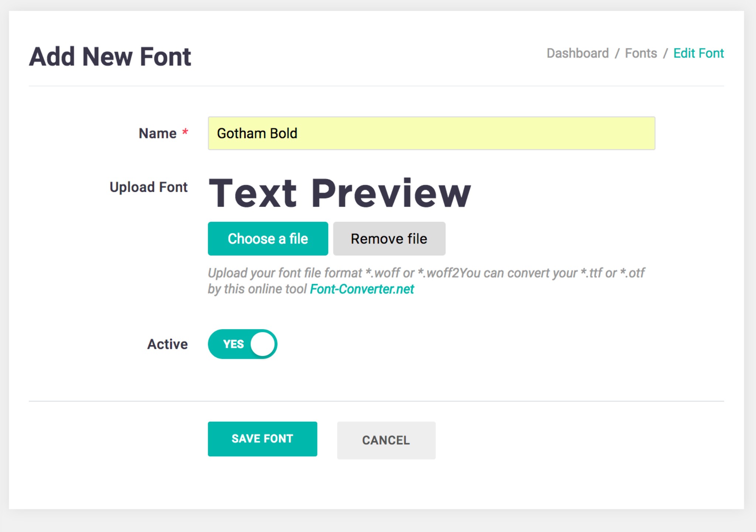
Task: Click the Text Preview font sample
Action: pyautogui.click(x=340, y=193)
